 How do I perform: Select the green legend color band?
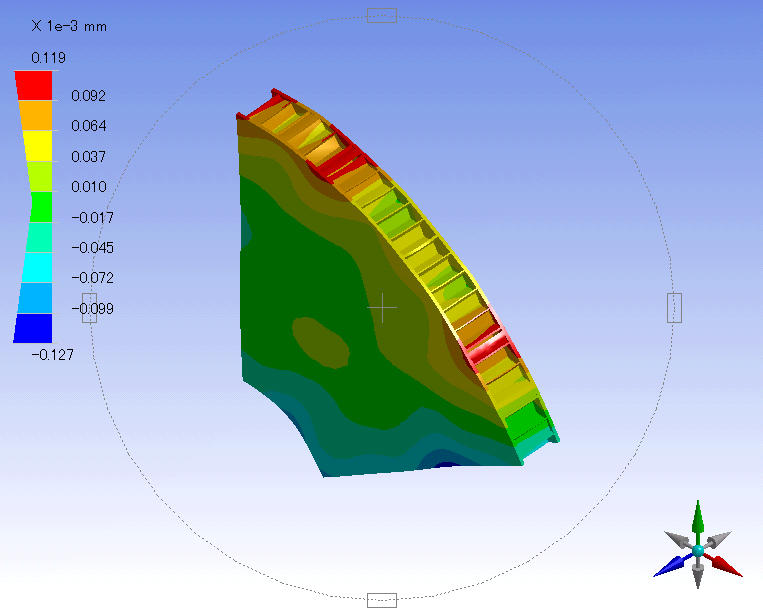(x=41, y=207)
